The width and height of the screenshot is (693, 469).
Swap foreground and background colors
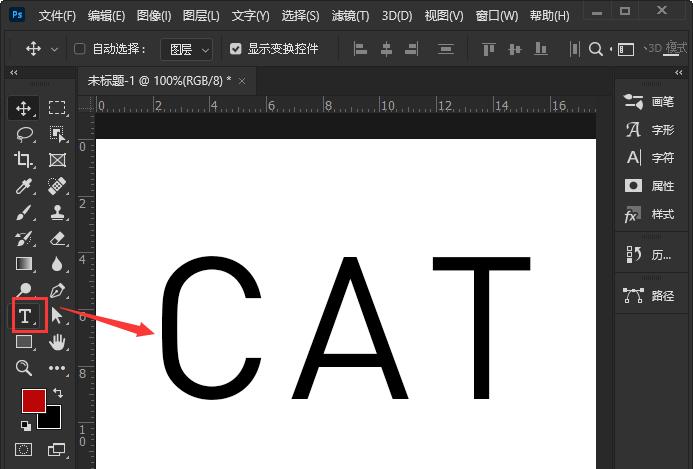(x=57, y=393)
